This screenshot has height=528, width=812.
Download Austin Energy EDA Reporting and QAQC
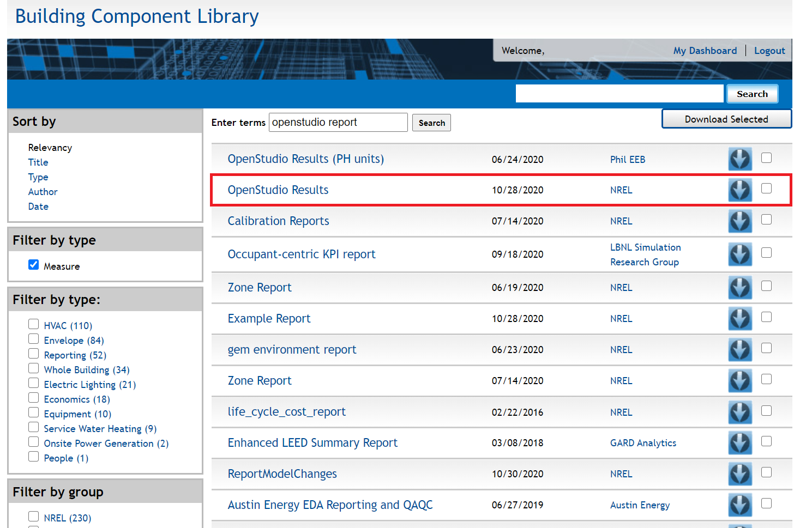pyautogui.click(x=740, y=505)
